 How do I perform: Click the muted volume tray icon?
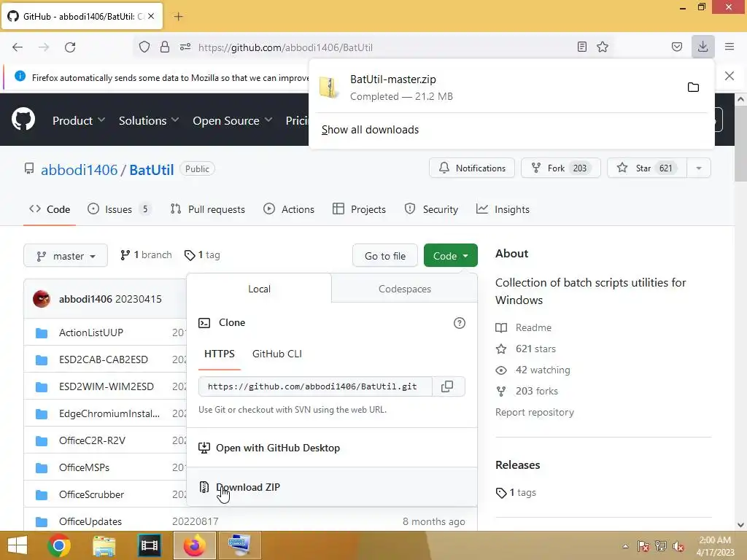[x=678, y=546]
